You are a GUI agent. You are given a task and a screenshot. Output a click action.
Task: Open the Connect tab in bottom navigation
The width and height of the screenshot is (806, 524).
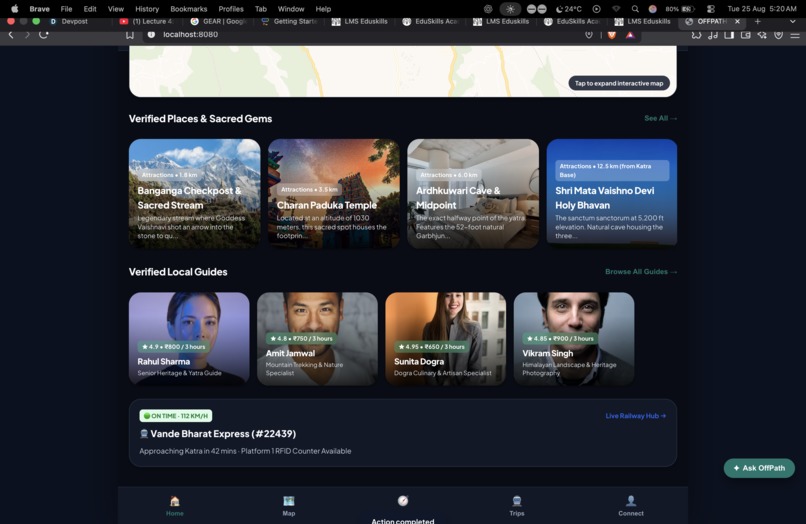point(631,505)
